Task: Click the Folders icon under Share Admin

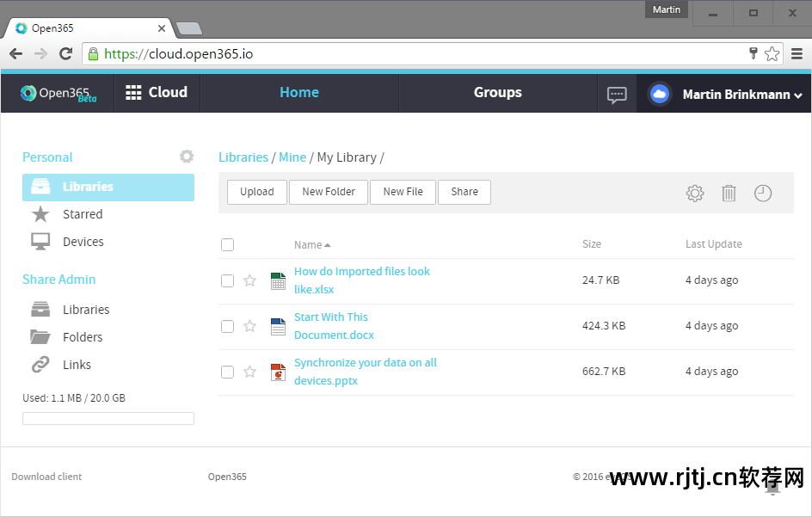Action: point(40,336)
